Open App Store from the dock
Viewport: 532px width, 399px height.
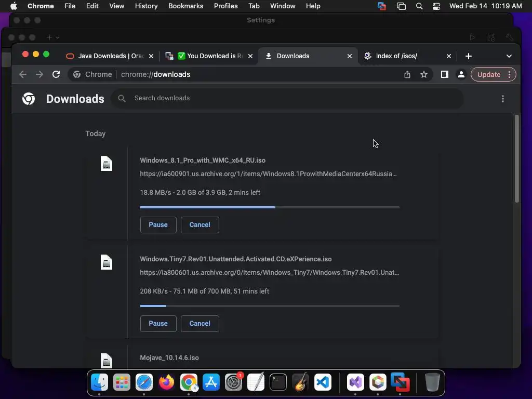(x=211, y=382)
